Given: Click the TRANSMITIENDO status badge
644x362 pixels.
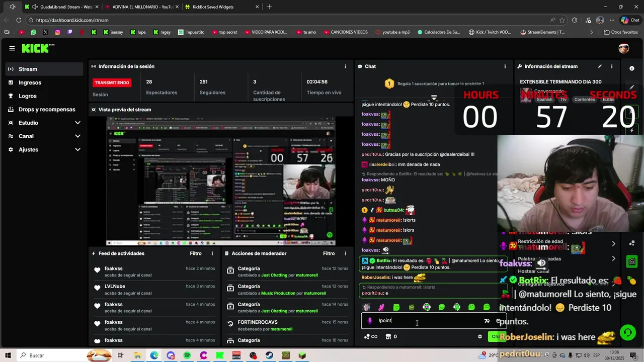Looking at the screenshot, I should coord(112,82).
